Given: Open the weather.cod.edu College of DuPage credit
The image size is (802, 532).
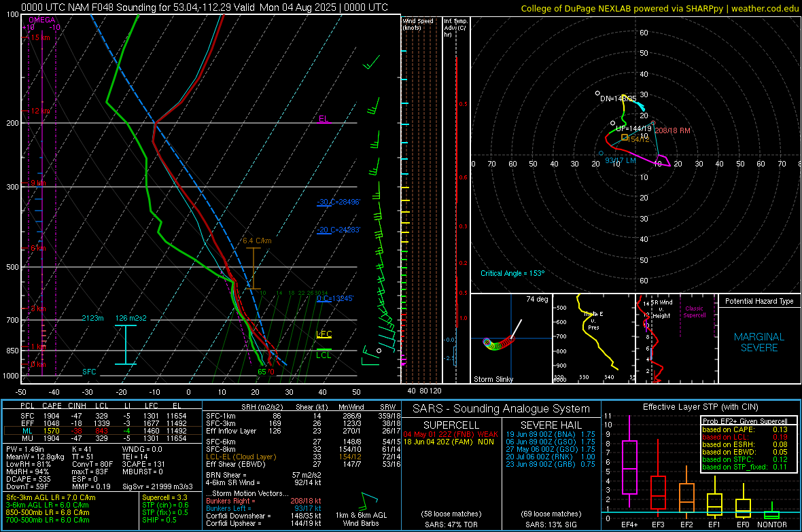Looking at the screenshot, I should [660, 8].
